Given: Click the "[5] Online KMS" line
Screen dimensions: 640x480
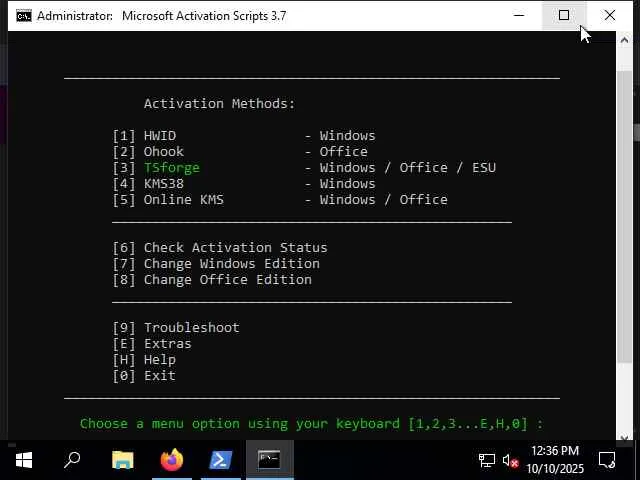Looking at the screenshot, I should pyautogui.click(x=280, y=200).
